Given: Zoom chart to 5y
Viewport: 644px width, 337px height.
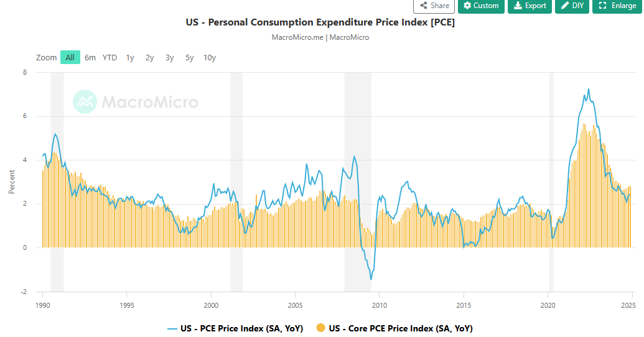Looking at the screenshot, I should [x=190, y=58].
